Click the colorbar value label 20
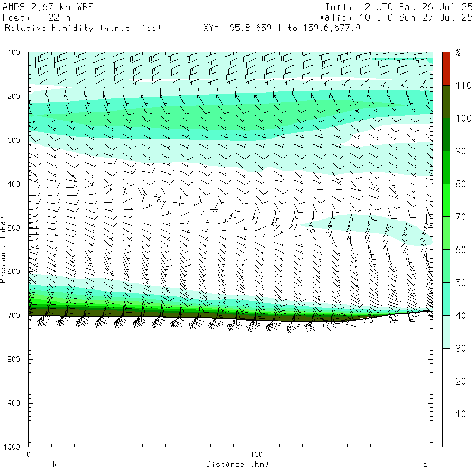The height and width of the screenshot is (476, 476). click(x=461, y=381)
